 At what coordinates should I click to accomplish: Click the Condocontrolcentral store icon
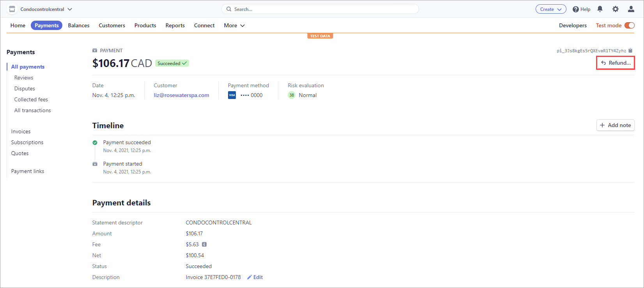tap(12, 9)
